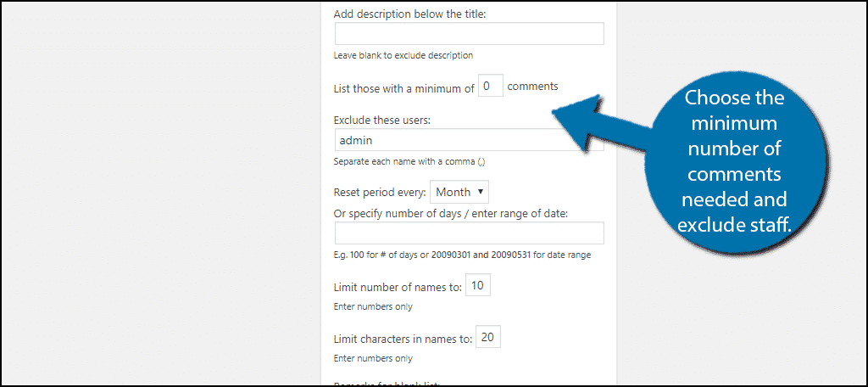Click the description below the title text field

tap(469, 33)
